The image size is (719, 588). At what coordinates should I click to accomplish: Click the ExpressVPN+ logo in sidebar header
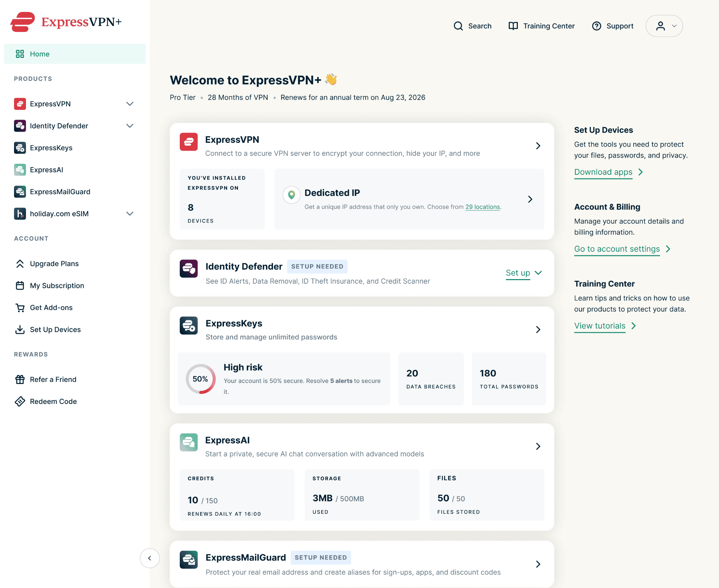[x=66, y=22]
